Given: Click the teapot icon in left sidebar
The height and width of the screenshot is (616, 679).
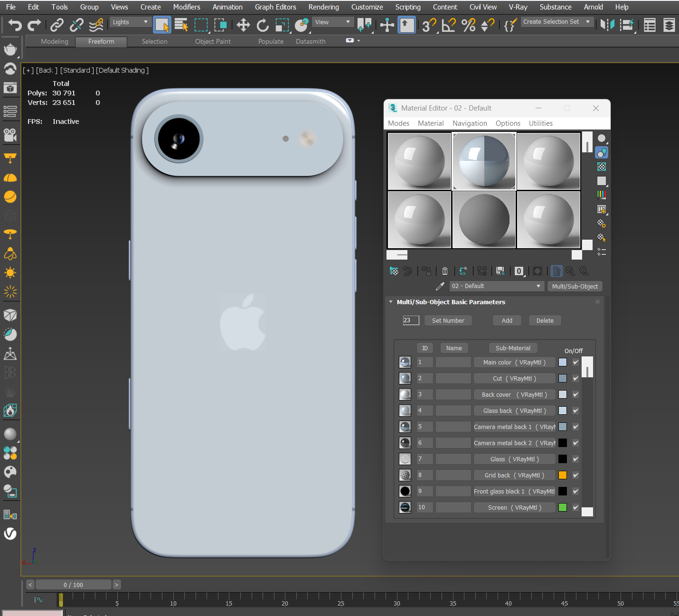Looking at the screenshot, I should point(10,49).
